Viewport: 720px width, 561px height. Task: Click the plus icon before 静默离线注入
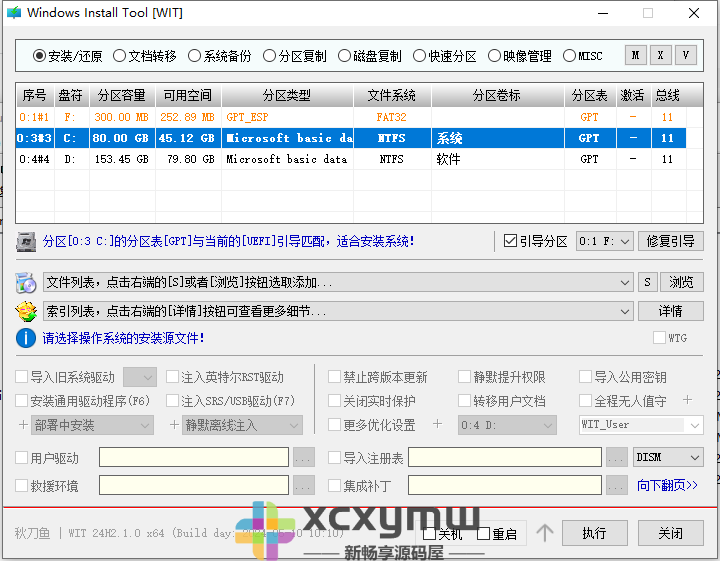click(x=174, y=425)
